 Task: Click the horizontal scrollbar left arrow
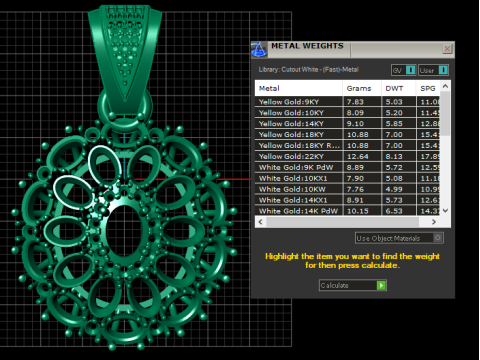click(x=260, y=222)
